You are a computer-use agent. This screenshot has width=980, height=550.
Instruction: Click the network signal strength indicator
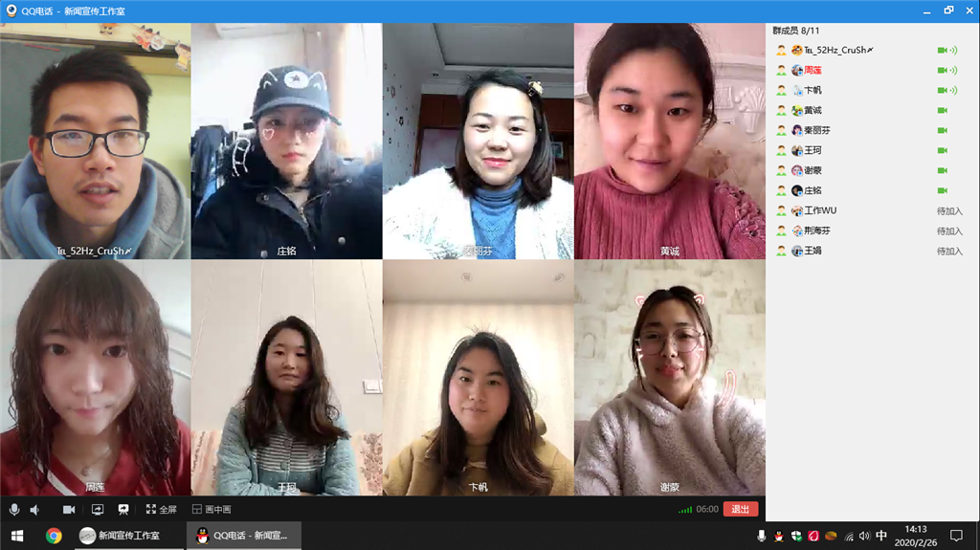pyautogui.click(x=685, y=510)
